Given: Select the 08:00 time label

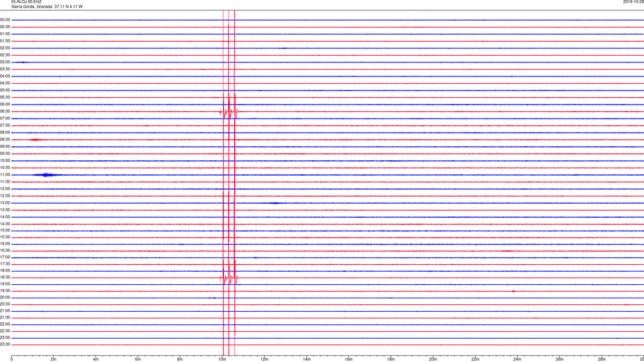Looking at the screenshot, I should coord(5,133).
